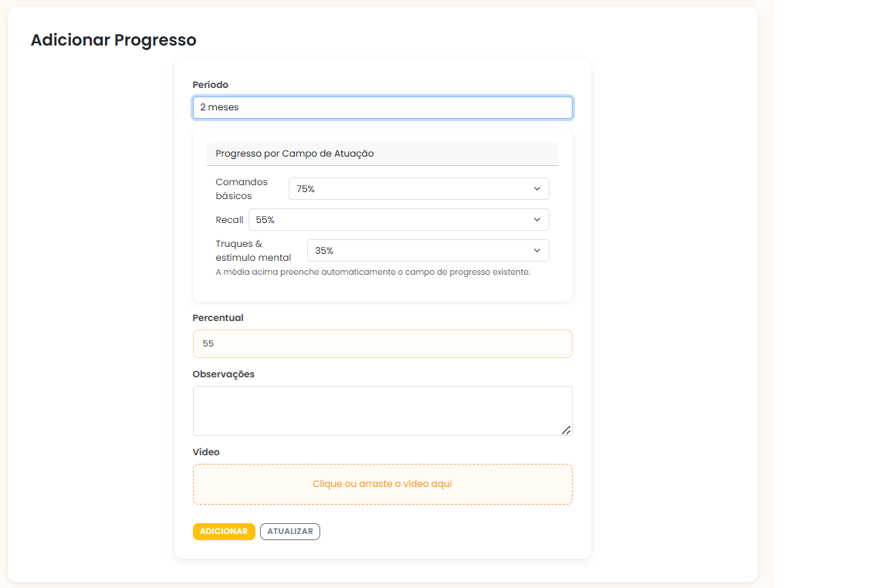Click the Adicionar Progresso heading

[x=113, y=40]
